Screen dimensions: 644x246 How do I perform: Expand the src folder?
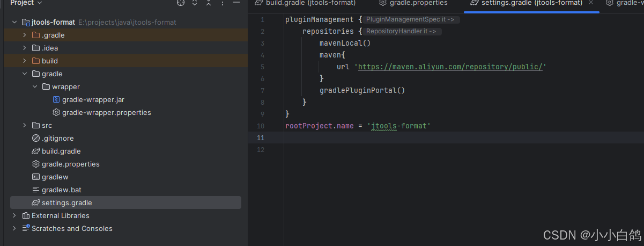click(x=25, y=126)
